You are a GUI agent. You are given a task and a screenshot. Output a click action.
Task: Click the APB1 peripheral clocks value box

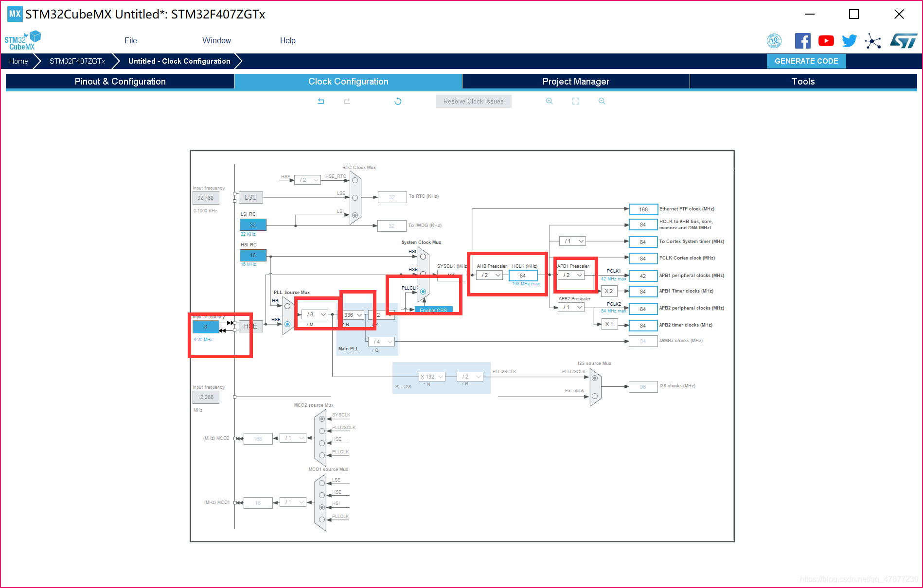click(x=643, y=276)
